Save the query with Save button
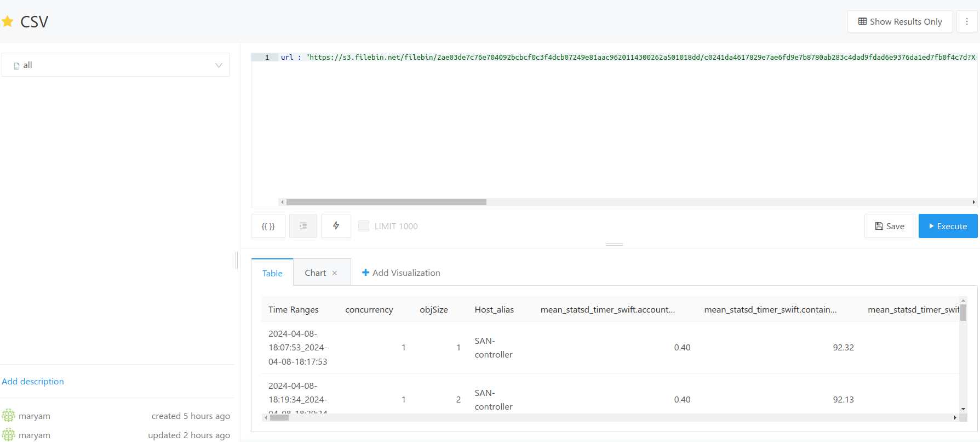Image resolution: width=980 pixels, height=442 pixels. [x=890, y=226]
